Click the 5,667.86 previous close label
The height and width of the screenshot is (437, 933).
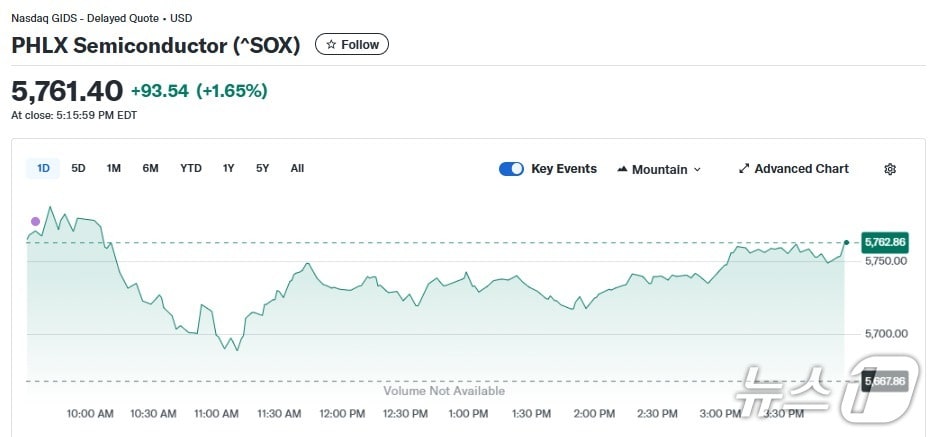click(x=884, y=381)
